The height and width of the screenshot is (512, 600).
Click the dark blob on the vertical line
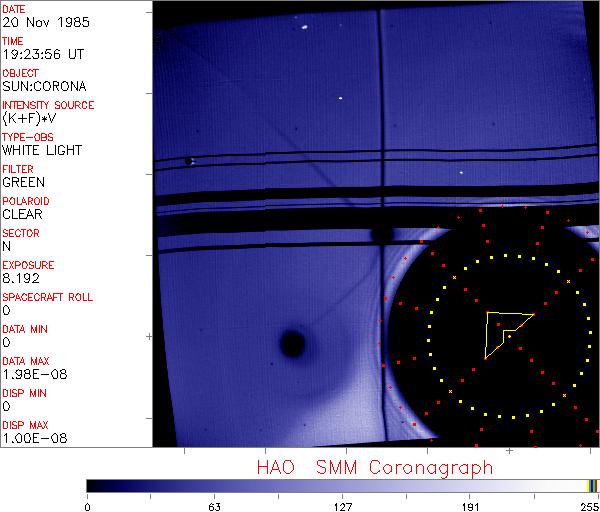(381, 235)
